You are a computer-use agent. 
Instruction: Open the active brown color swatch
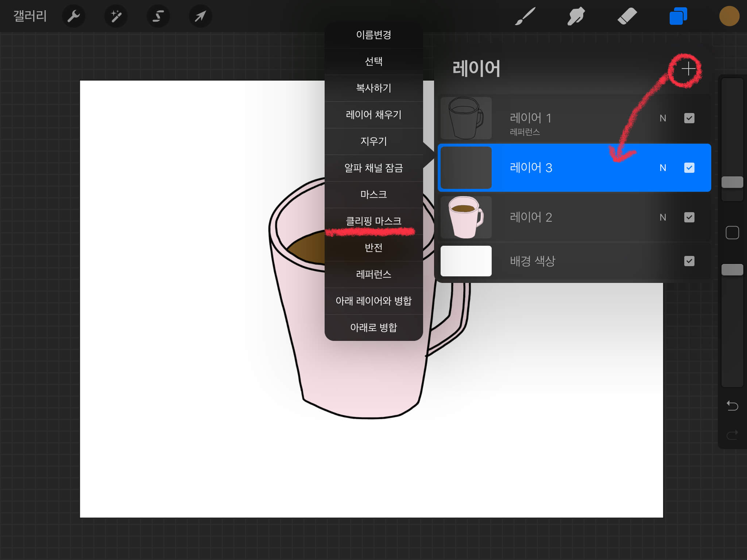coord(729,16)
